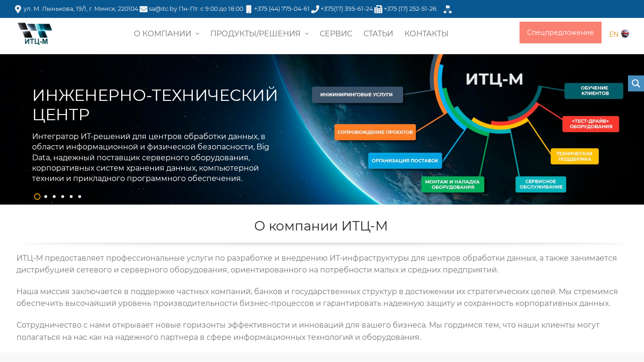Select the second slider dot

[46, 197]
